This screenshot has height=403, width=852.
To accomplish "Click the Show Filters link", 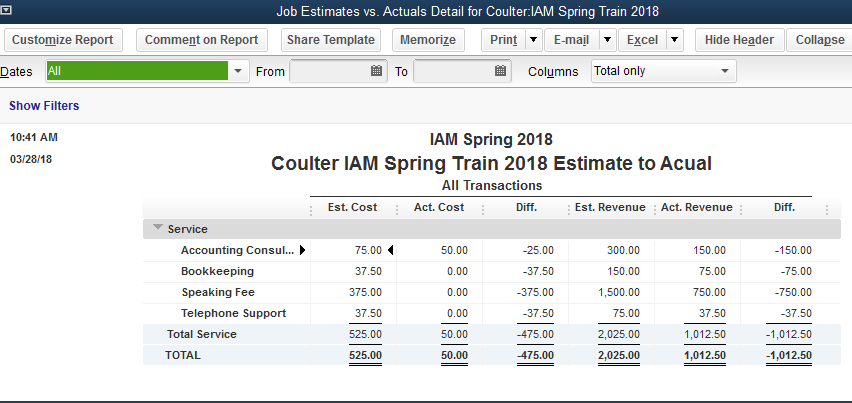I will click(44, 106).
